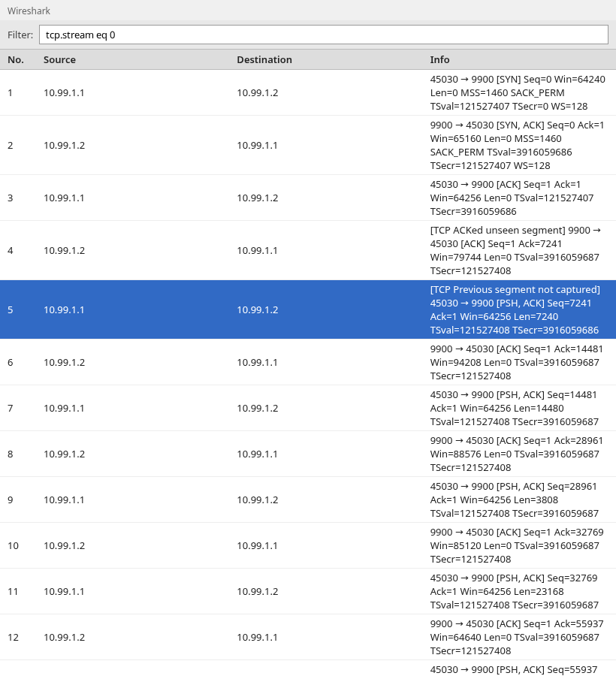Click destination 10.99.1.2 in packet 1
The width and height of the screenshot is (616, 676).
(x=258, y=92)
